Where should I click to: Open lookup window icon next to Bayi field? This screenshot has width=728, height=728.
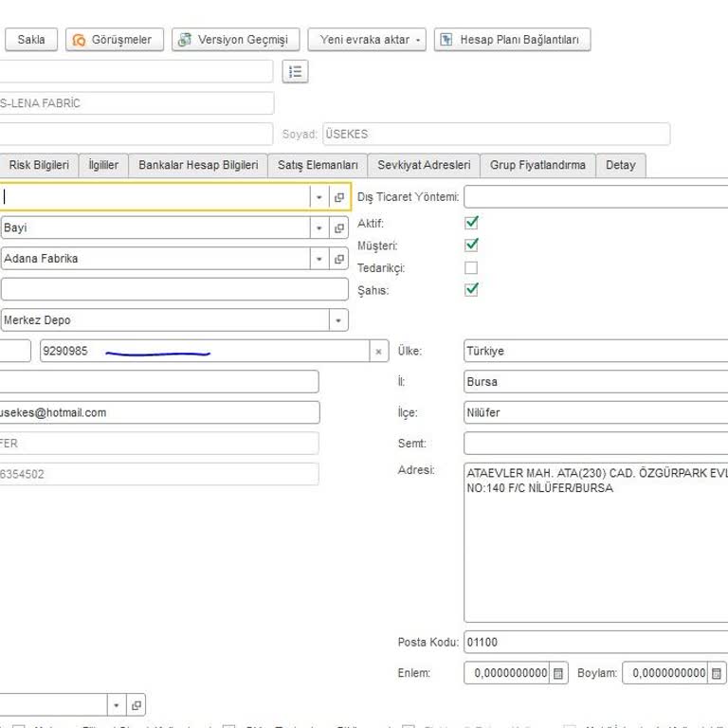coord(339,228)
